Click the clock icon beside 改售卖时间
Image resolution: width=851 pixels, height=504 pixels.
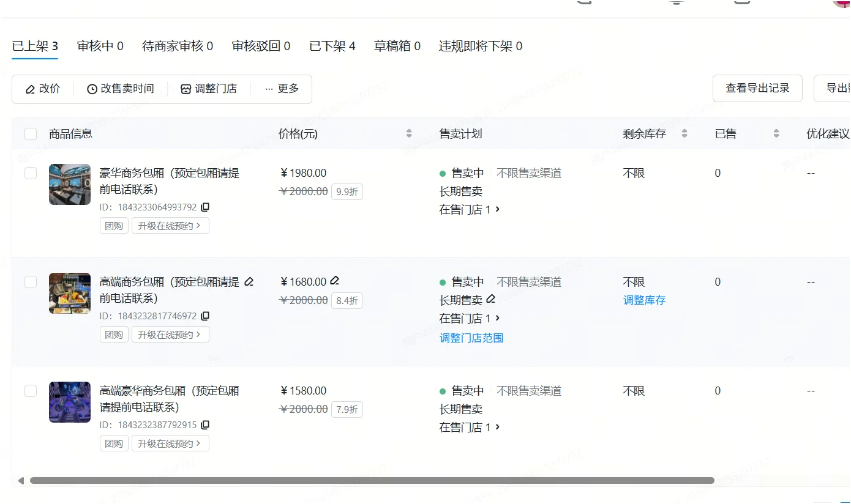pos(92,89)
